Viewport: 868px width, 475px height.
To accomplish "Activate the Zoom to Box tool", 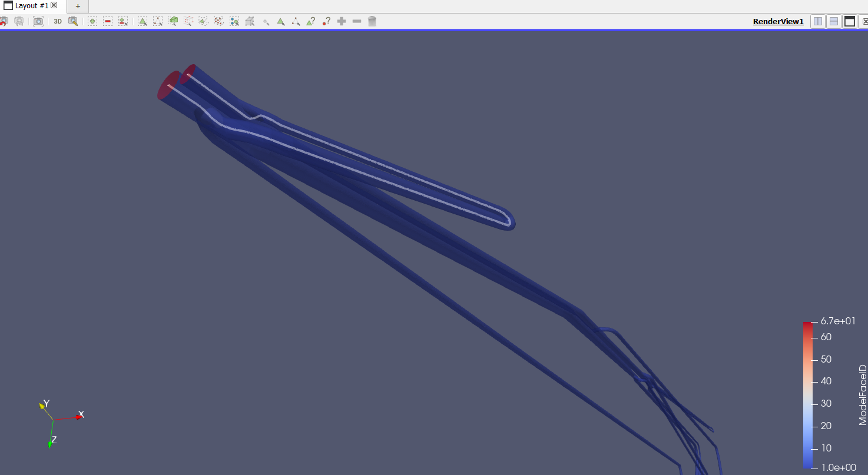I will pos(73,21).
